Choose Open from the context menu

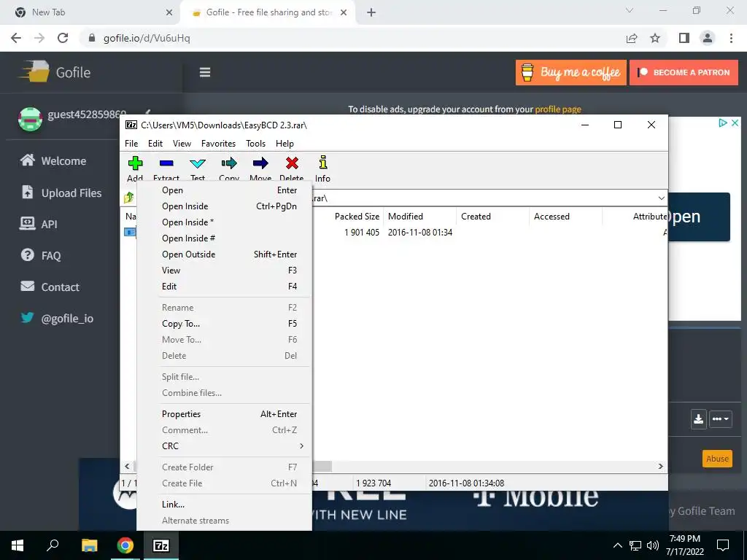pyautogui.click(x=224, y=190)
